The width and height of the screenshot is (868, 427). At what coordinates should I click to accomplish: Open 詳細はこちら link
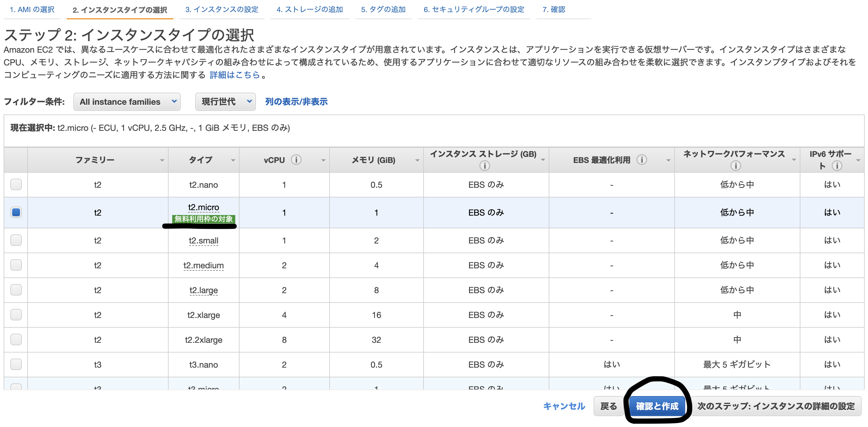pyautogui.click(x=235, y=75)
